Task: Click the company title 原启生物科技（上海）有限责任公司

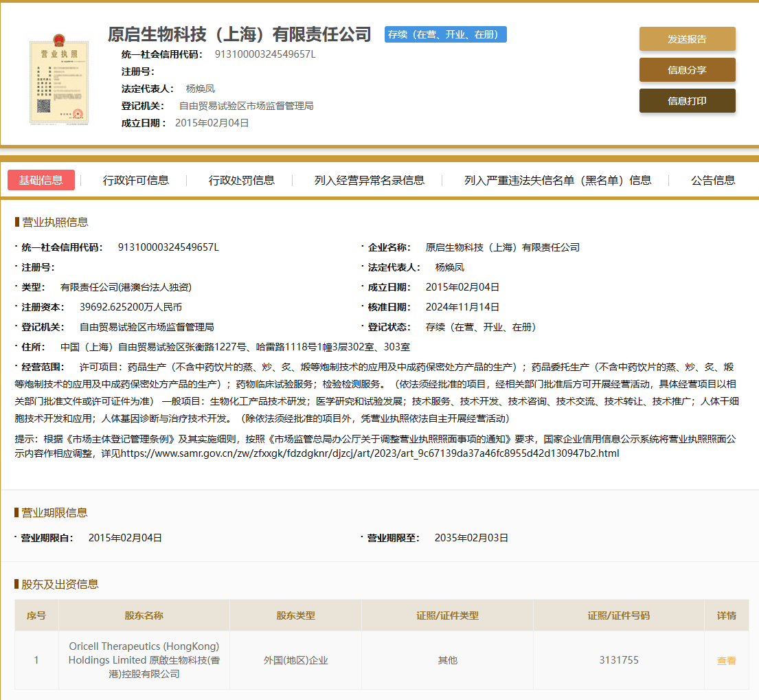Action: 239,34
